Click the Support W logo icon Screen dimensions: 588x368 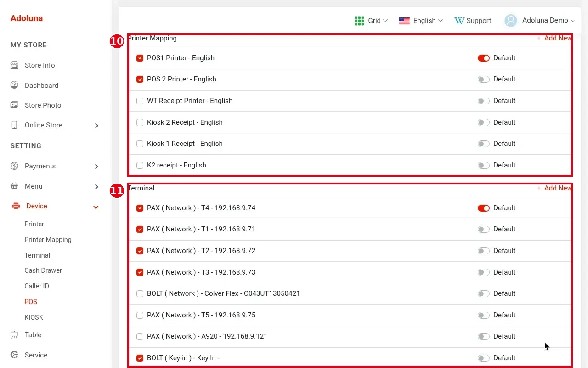(459, 21)
